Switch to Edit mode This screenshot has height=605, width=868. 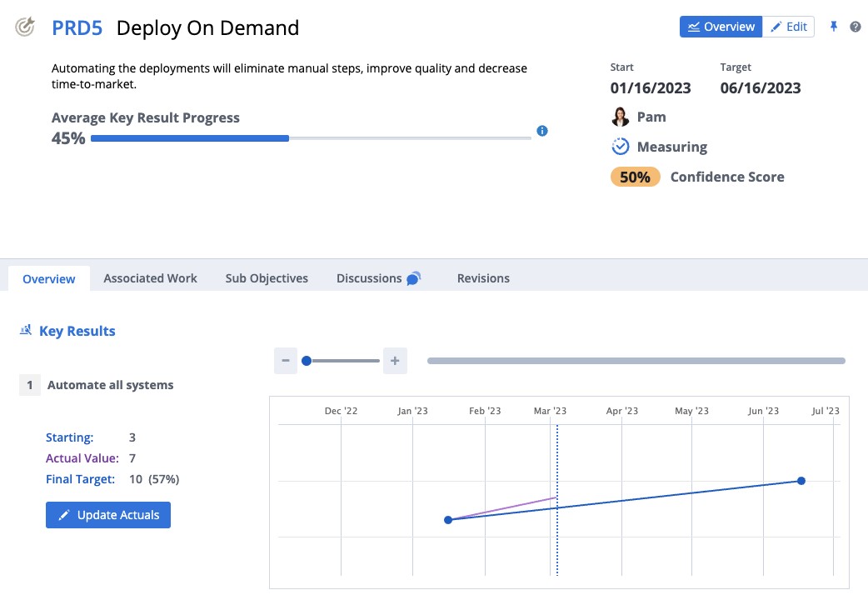(789, 27)
